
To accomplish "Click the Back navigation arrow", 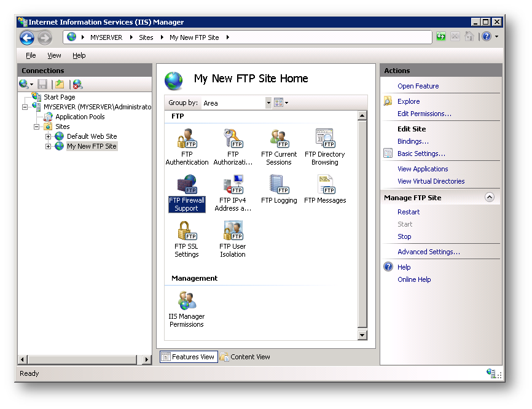I will [27, 37].
